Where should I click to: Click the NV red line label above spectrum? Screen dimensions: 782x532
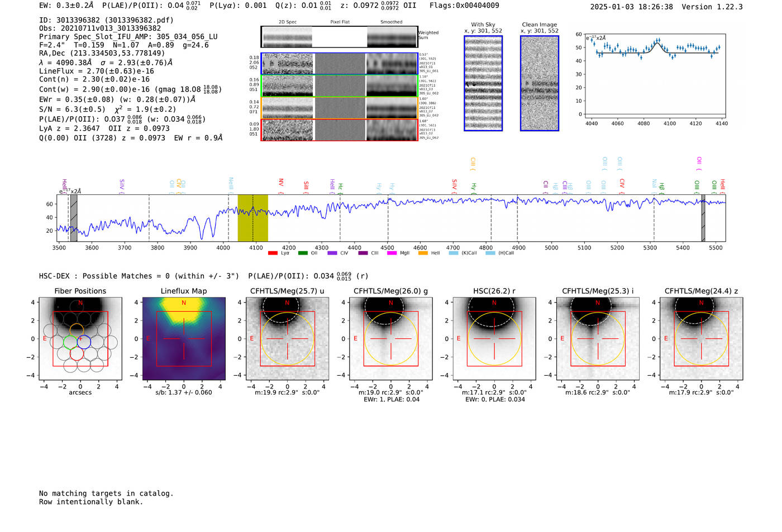[x=281, y=184]
